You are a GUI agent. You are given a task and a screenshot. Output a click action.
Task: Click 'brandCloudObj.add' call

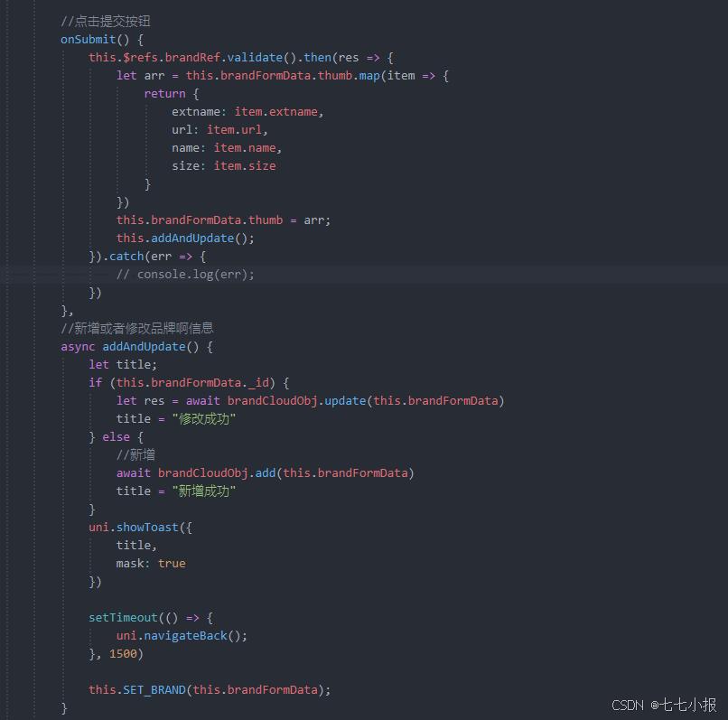[217, 473]
